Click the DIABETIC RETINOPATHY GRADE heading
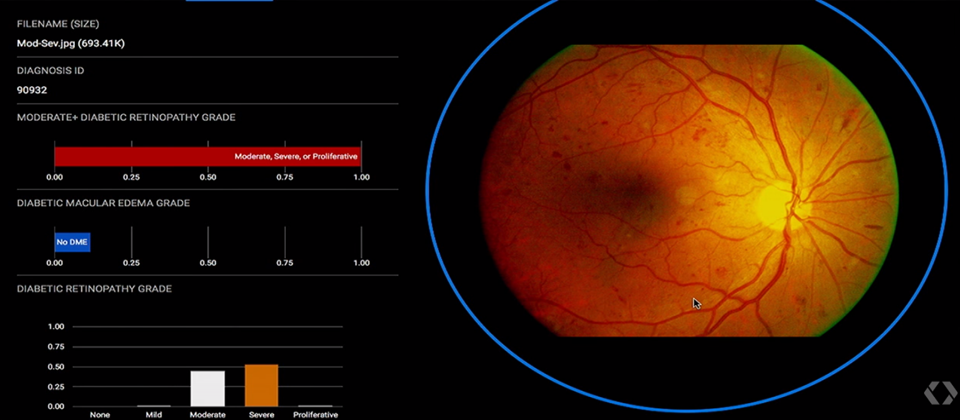960x420 pixels. tap(94, 288)
